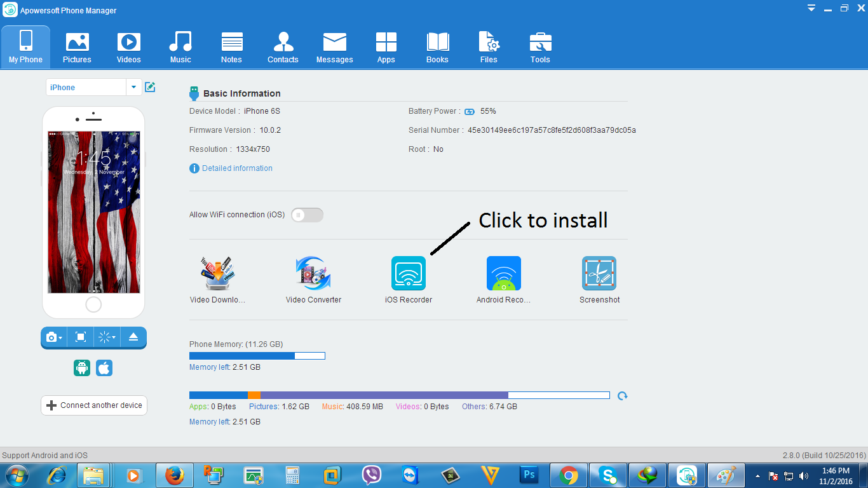
Task: Click 'Others: 6.74 GB' storage label
Action: coord(489,407)
